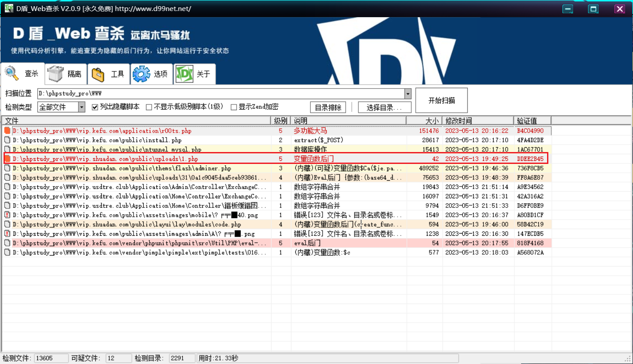Click the 扫描位置 path input field
Viewport: 633px width, 364px height.
click(x=221, y=93)
